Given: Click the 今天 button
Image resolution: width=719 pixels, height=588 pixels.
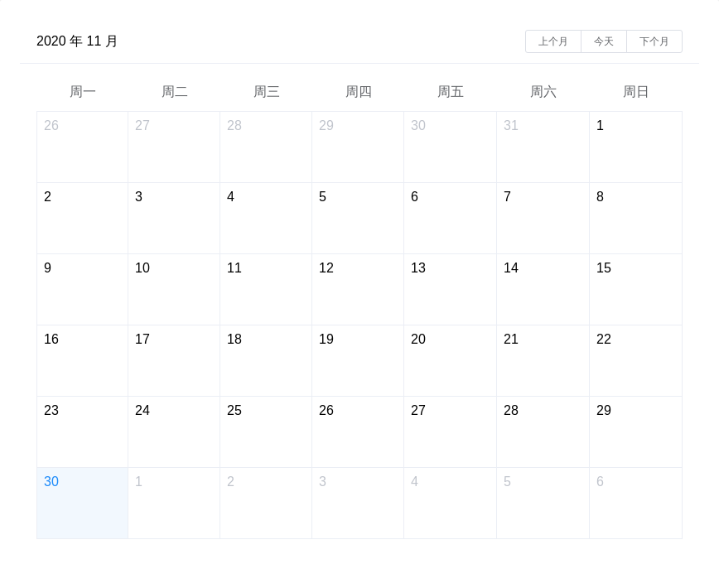Looking at the screenshot, I should (x=603, y=41).
